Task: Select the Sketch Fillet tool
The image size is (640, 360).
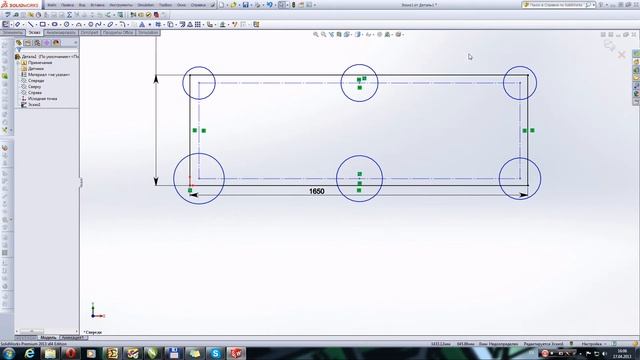Action: point(122,24)
